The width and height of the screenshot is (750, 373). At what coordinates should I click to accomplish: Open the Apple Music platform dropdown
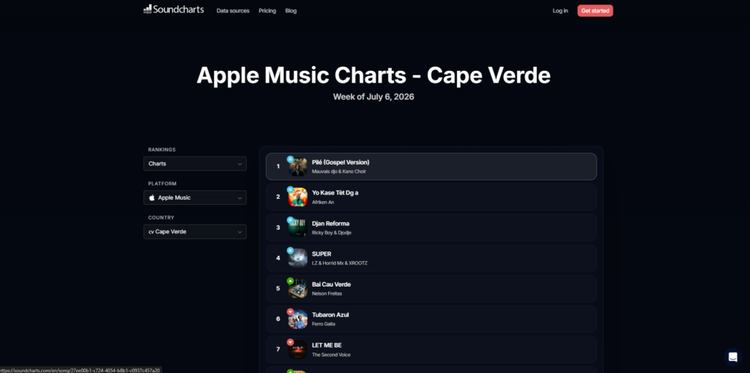pyautogui.click(x=195, y=197)
